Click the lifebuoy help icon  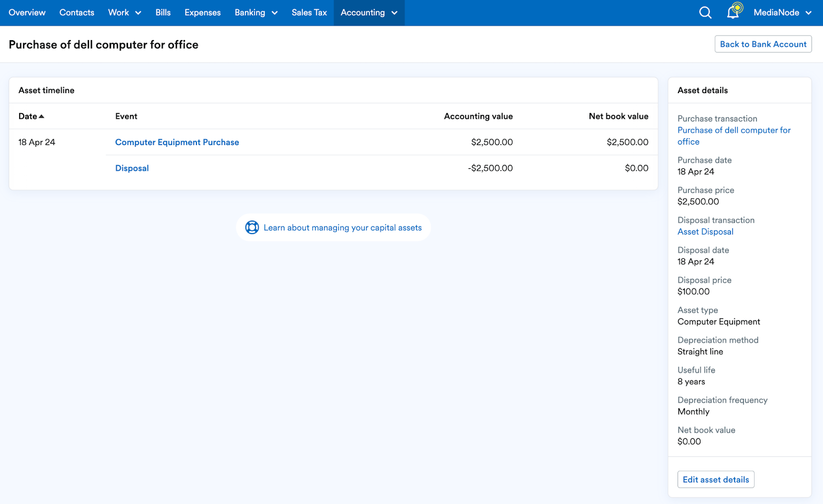252,227
